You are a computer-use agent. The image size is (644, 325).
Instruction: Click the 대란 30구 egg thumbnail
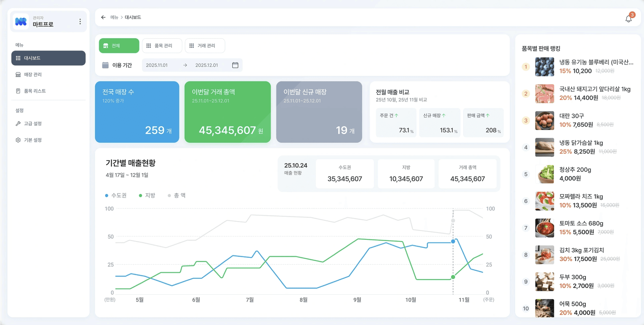[x=545, y=121]
